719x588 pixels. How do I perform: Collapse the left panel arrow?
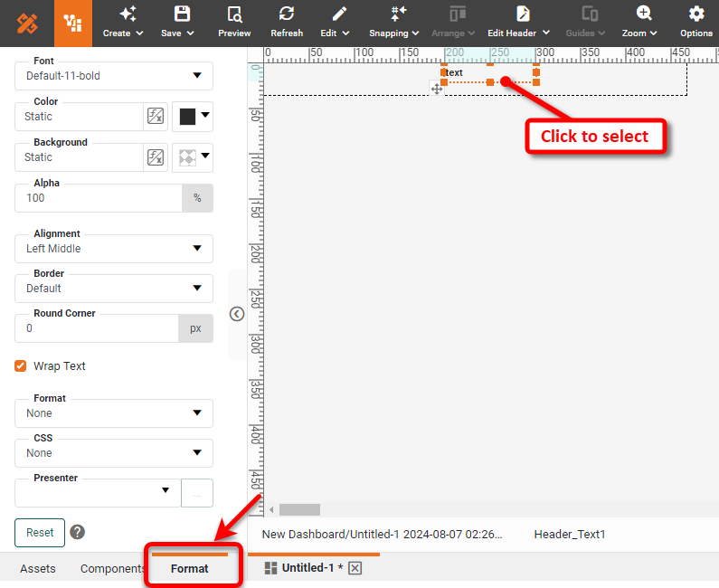[x=237, y=314]
